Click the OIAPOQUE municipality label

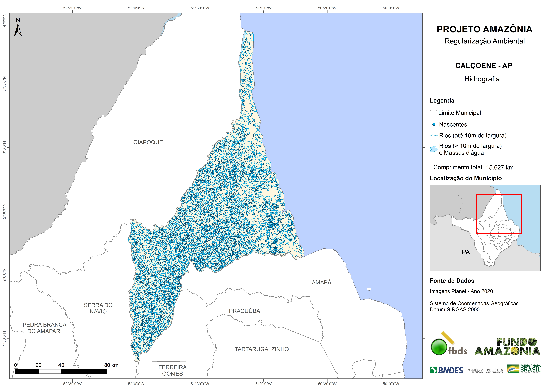[148, 142]
